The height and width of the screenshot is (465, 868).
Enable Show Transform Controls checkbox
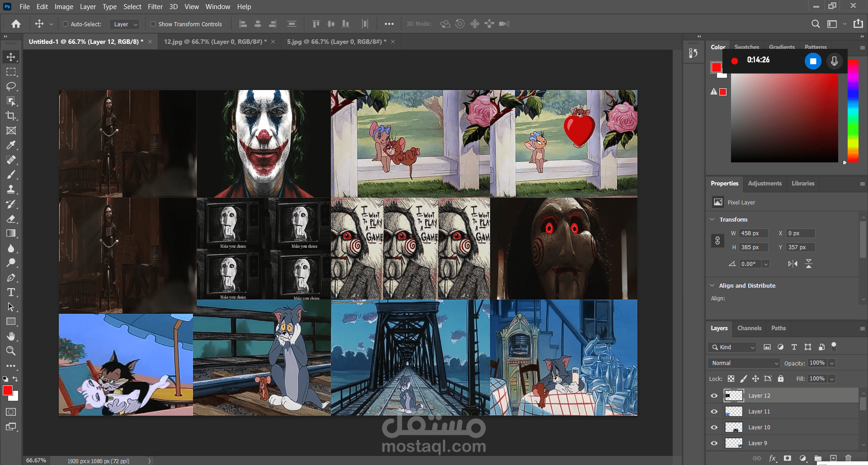[x=153, y=24]
